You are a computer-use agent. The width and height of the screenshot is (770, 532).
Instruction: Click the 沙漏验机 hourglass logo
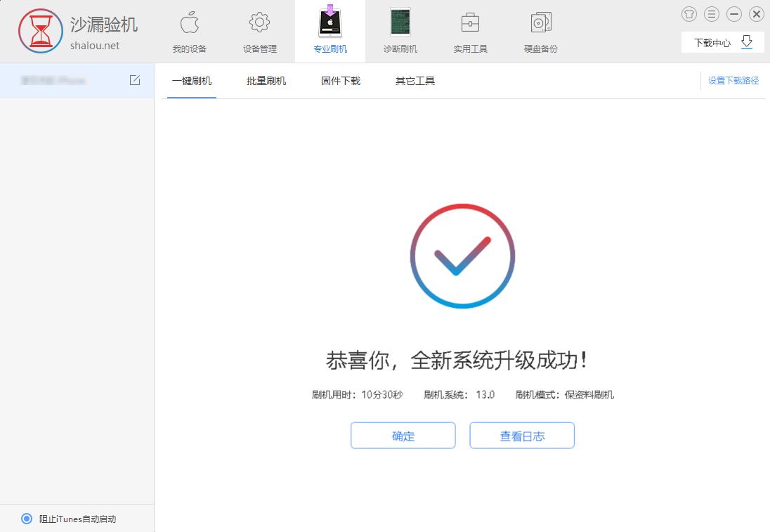point(40,31)
